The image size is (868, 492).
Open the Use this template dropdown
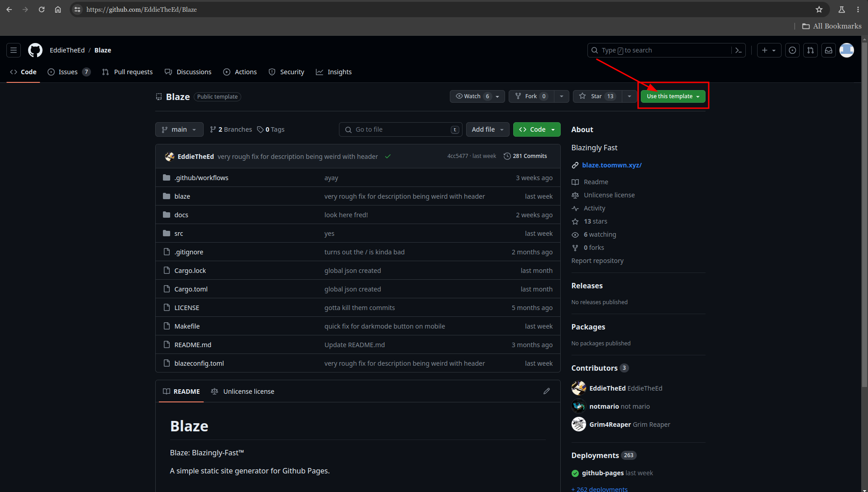pyautogui.click(x=672, y=96)
